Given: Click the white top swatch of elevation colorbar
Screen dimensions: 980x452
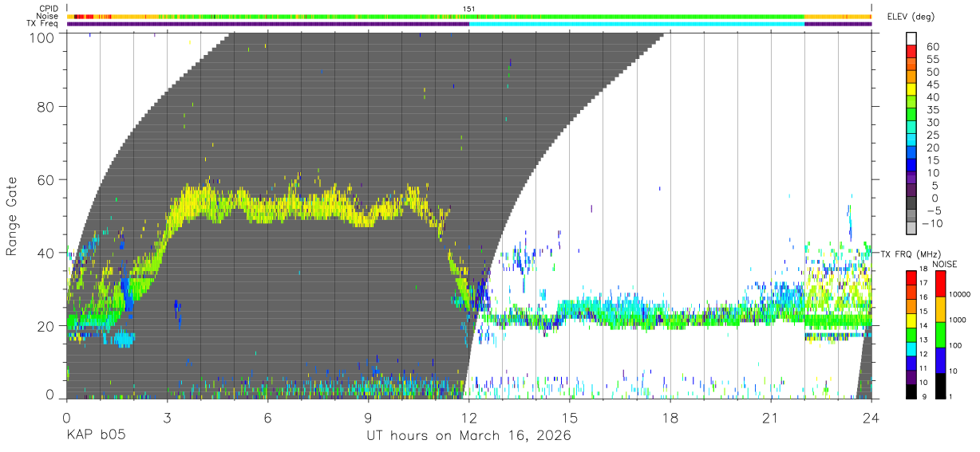Looking at the screenshot, I should pyautogui.click(x=911, y=37).
